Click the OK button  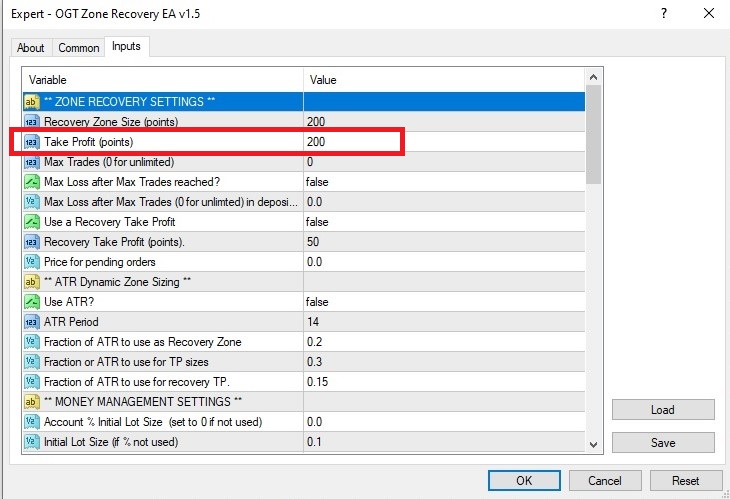point(524,480)
